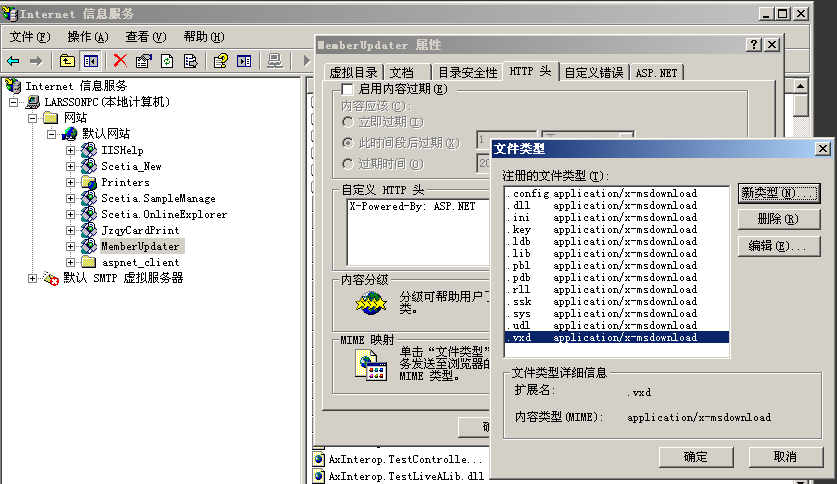Click the help question mark icon
Image resolution: width=837 pixels, height=484 pixels.
tap(221, 61)
